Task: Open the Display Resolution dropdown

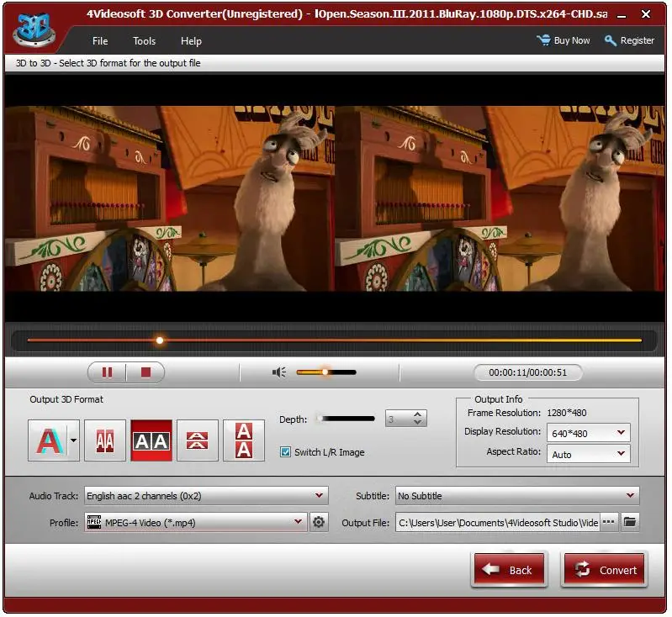Action: (589, 433)
